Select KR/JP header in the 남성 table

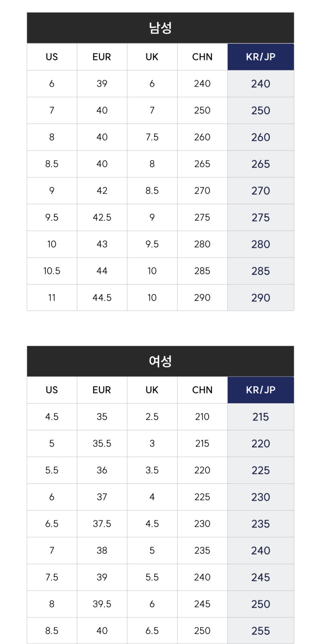[x=261, y=57]
